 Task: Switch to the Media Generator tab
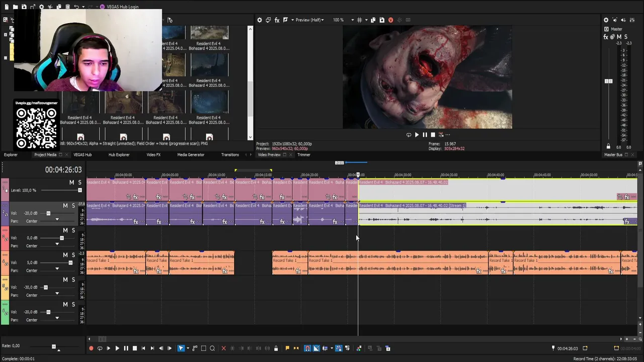tap(191, 155)
